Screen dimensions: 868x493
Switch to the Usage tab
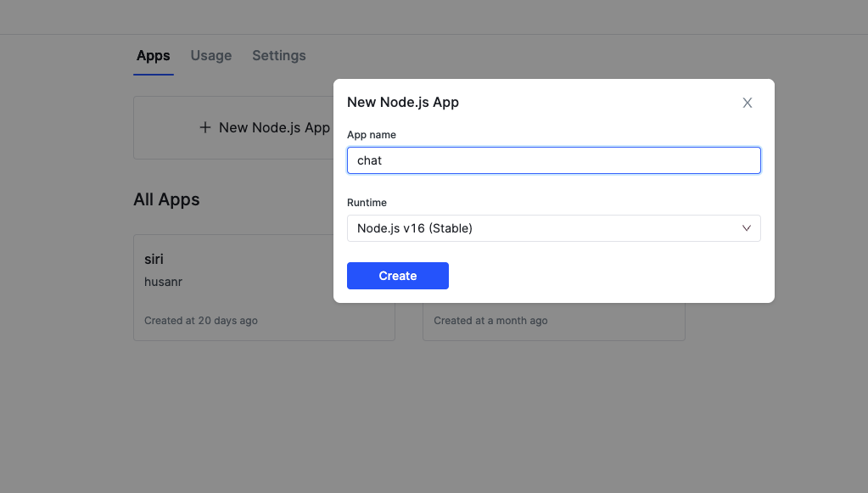[210, 55]
